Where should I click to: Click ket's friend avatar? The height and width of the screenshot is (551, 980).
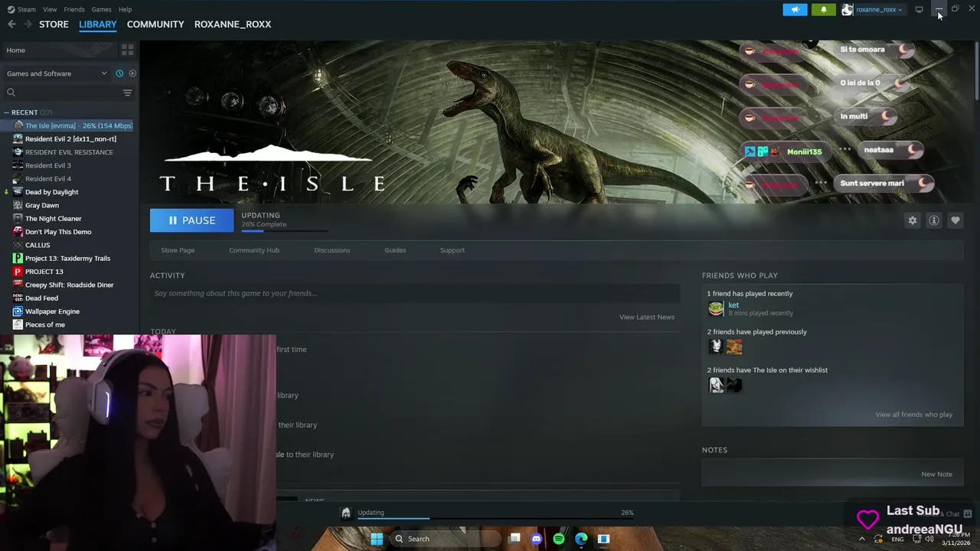point(716,308)
